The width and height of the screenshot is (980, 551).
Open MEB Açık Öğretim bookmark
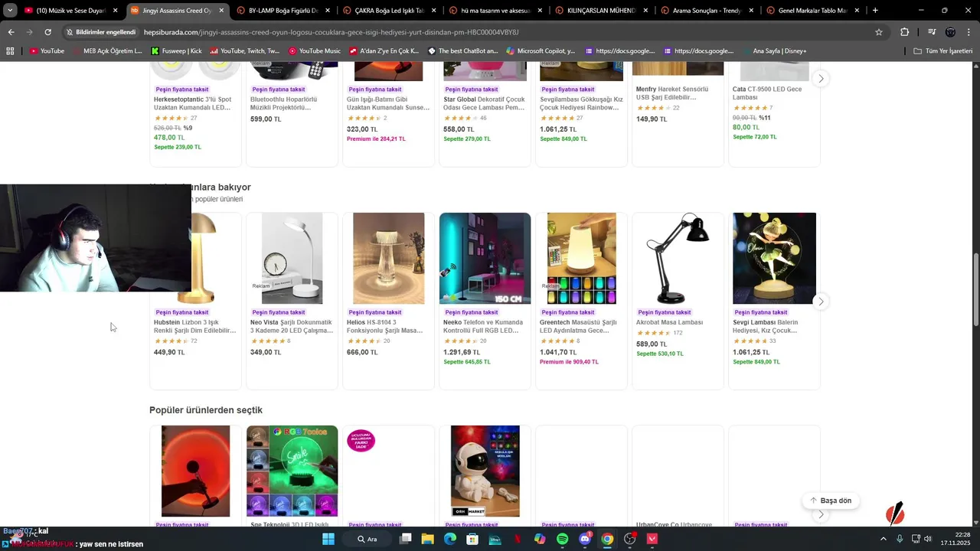click(107, 51)
